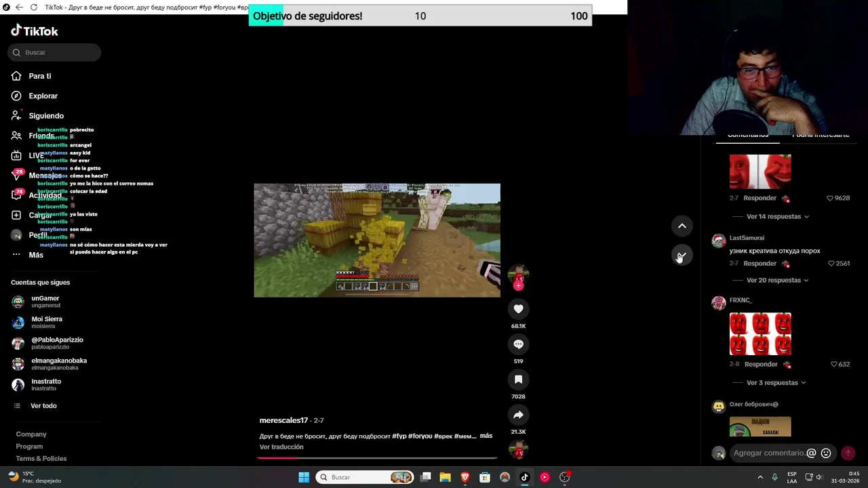
Task: Open Windows Start menu
Action: tap(304, 477)
